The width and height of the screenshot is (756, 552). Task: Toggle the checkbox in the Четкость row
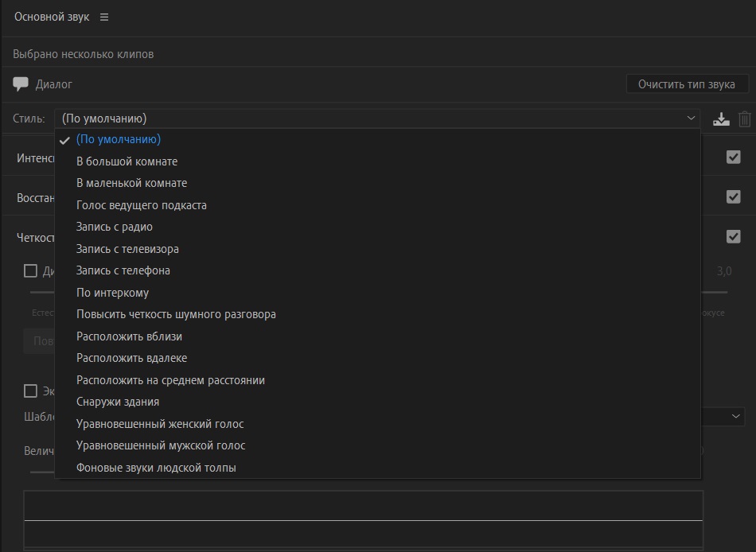[x=734, y=236]
